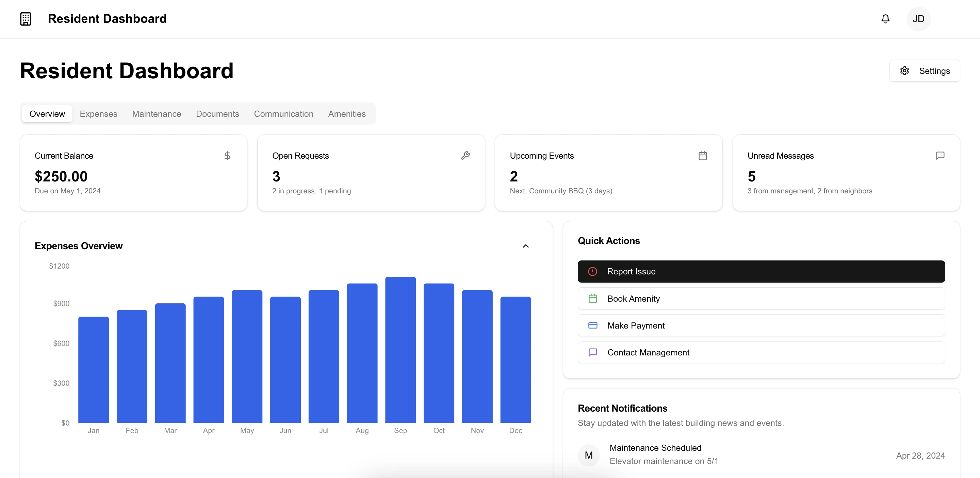Open the Settings button
This screenshot has height=478, width=980.
click(x=925, y=71)
